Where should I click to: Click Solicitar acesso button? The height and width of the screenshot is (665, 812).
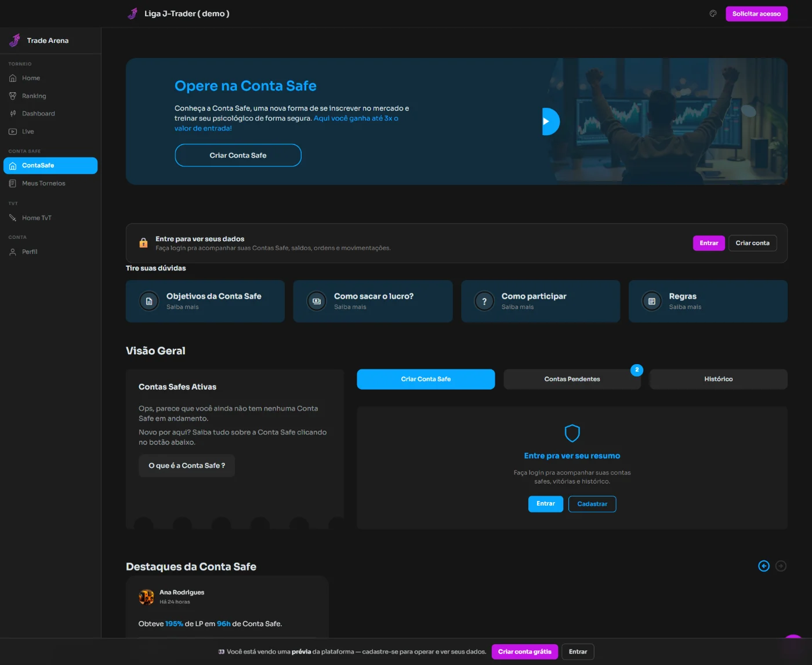756,13
